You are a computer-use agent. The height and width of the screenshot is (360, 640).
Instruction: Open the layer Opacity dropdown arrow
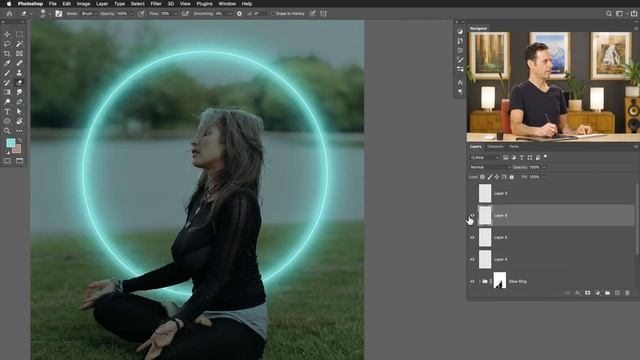tap(544, 167)
